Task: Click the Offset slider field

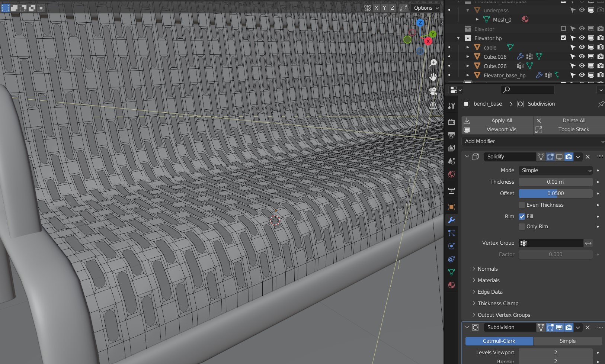Action: [556, 193]
